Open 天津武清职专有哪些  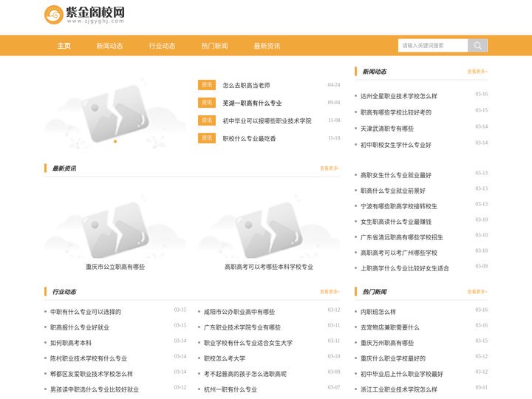386,129
